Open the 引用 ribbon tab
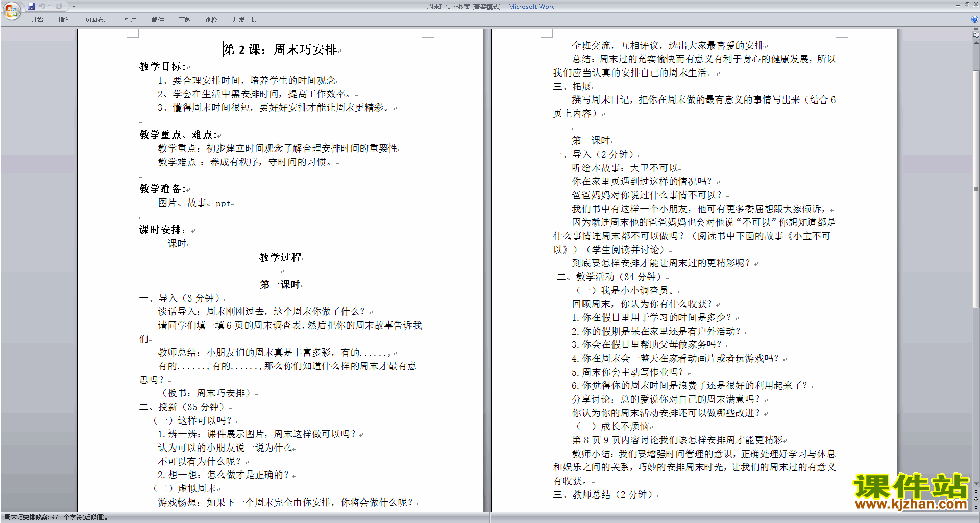Screen dimensions: 980x523 tap(130, 20)
